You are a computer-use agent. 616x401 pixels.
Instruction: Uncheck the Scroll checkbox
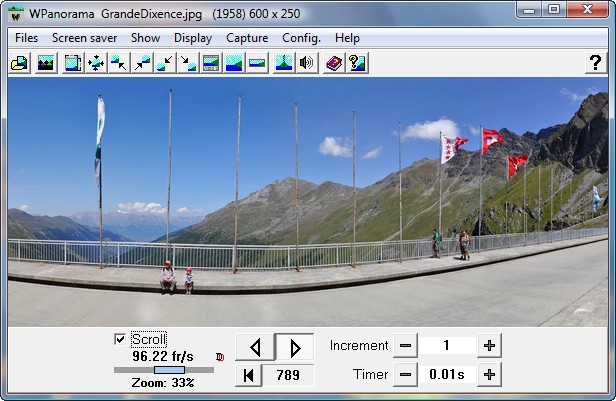(x=120, y=339)
